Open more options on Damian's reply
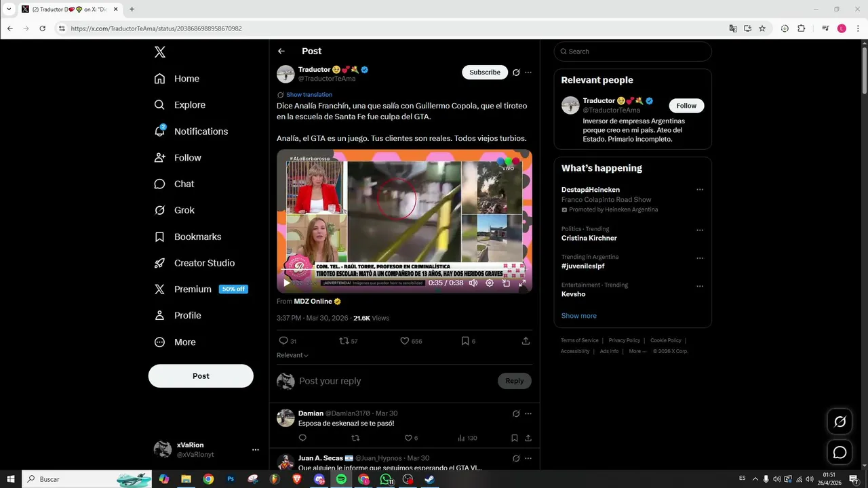The width and height of the screenshot is (868, 488). tap(528, 413)
